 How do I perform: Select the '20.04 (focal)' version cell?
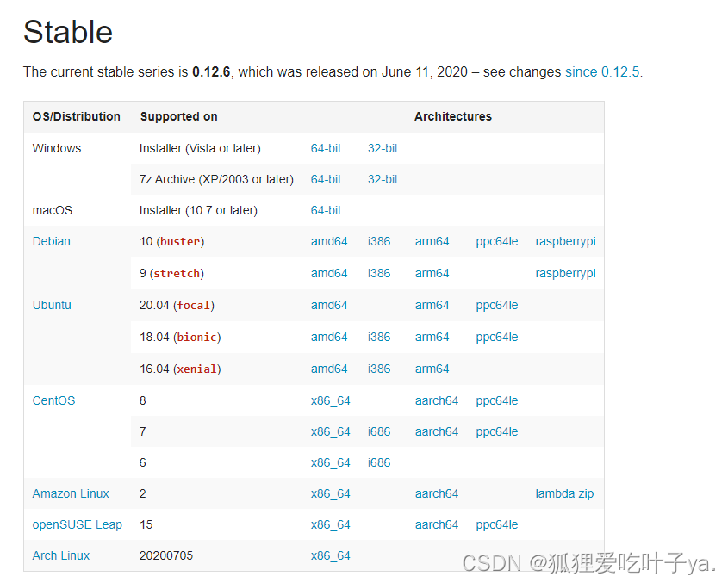point(177,306)
